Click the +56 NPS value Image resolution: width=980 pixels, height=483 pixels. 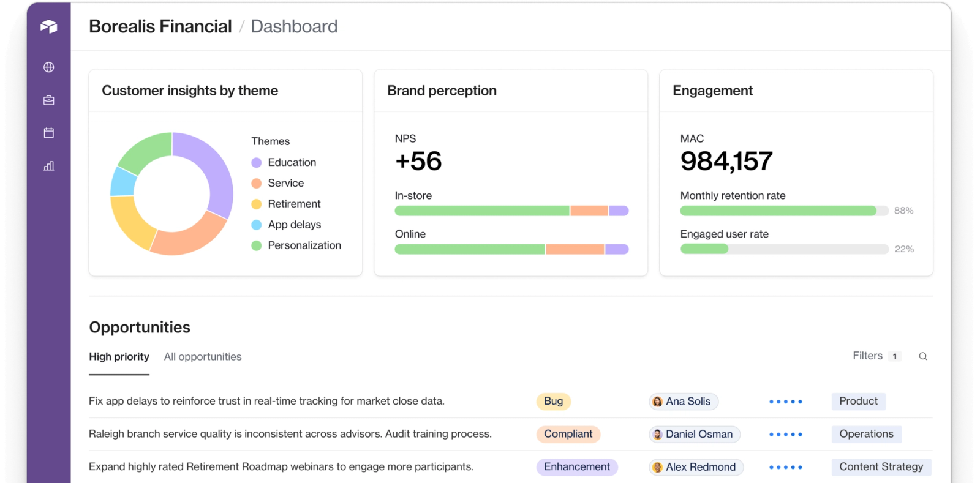(418, 161)
